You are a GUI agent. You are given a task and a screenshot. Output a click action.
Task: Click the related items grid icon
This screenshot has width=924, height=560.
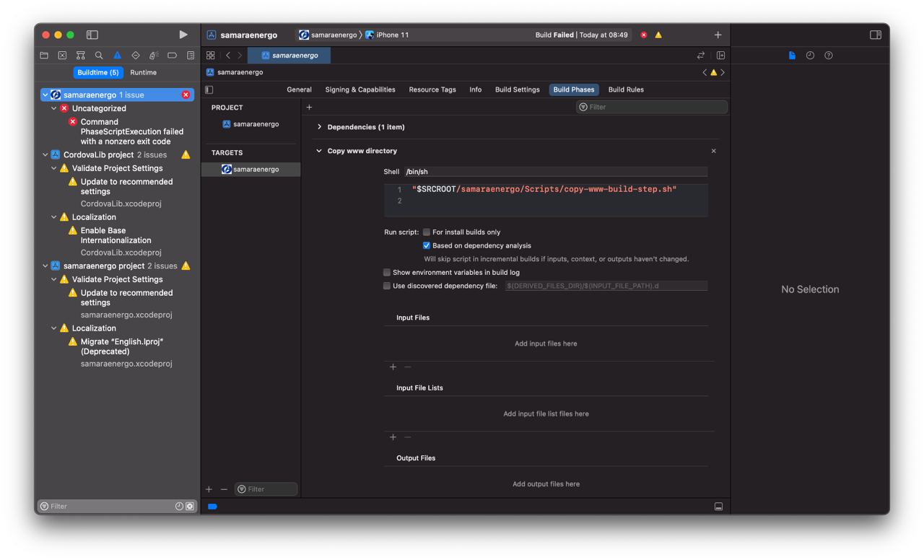(211, 56)
